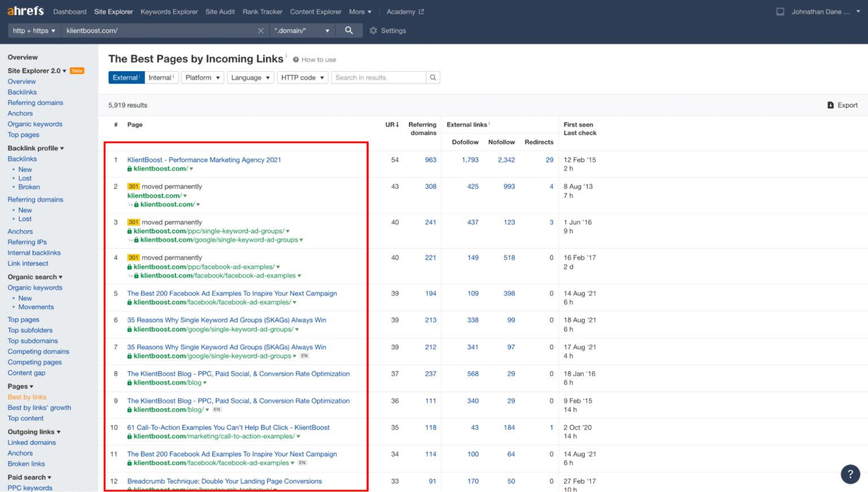Expand the HTTP code dropdown
This screenshot has width=868, height=492.
302,77
